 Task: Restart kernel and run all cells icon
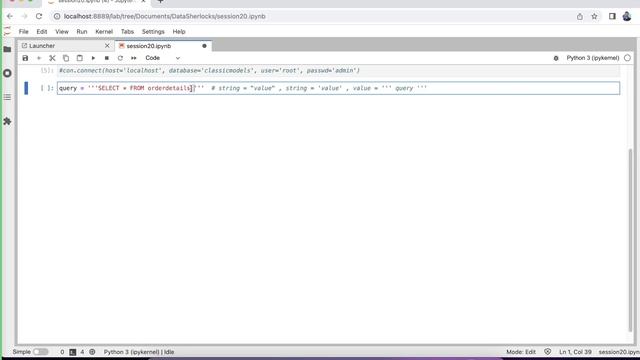[133, 58]
